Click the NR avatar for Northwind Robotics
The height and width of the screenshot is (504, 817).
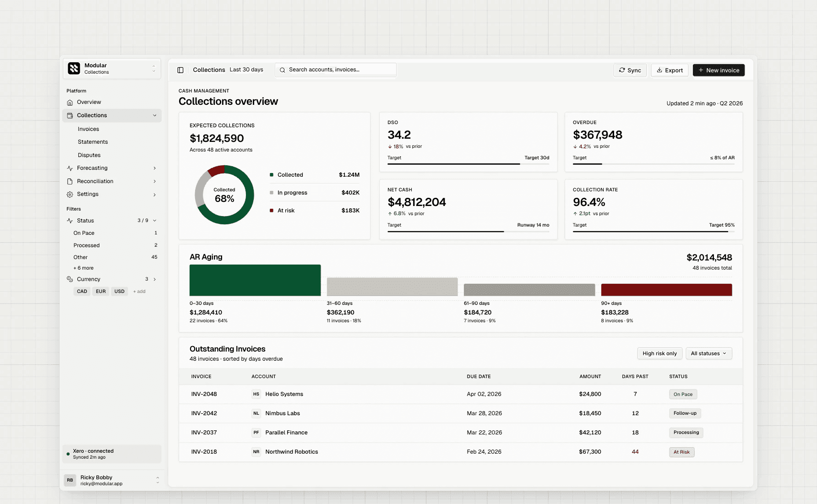pyautogui.click(x=256, y=452)
